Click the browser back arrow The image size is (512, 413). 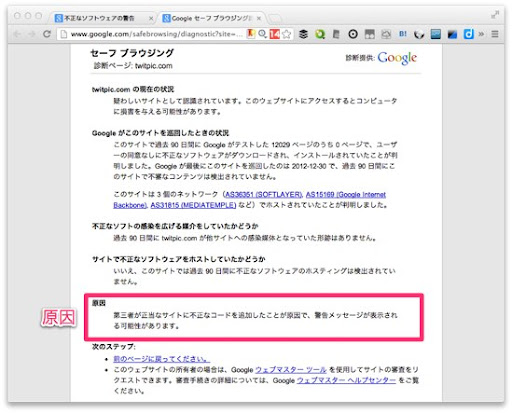pos(18,34)
